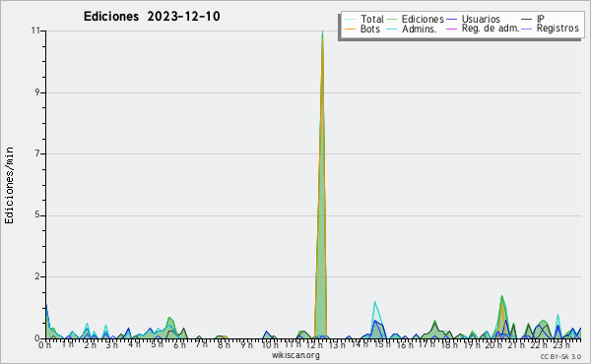591x364 pixels.
Task: Click the "21 h" label on the time axis
Action: click(x=515, y=344)
